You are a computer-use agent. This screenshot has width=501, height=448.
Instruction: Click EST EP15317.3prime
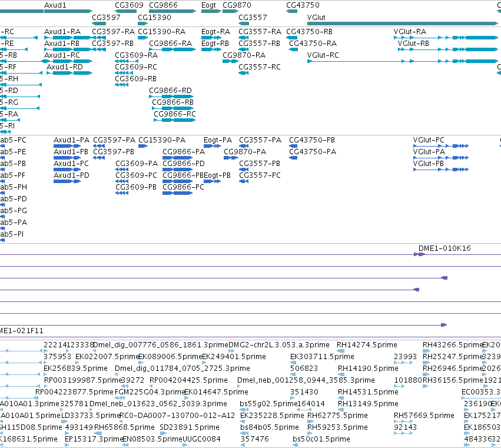click(x=94, y=439)
